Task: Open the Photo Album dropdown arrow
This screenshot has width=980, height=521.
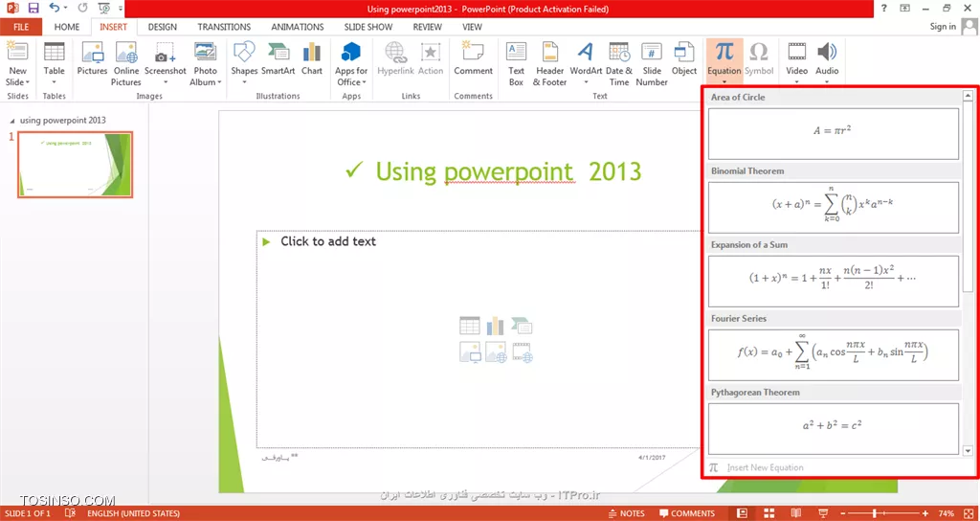Action: pyautogui.click(x=219, y=82)
